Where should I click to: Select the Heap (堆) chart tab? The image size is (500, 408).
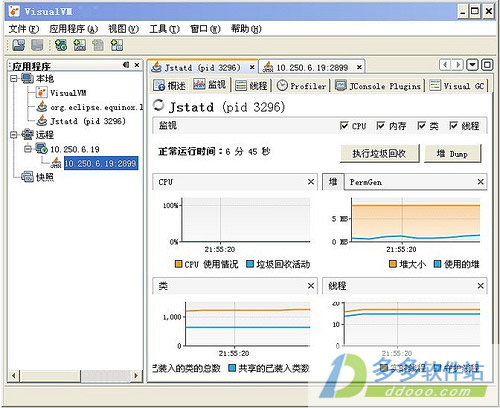coord(333,182)
